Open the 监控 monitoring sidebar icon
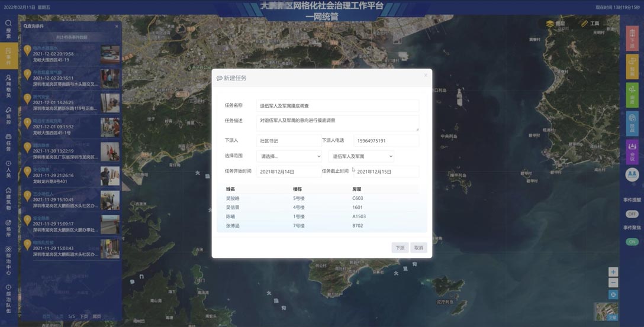 click(8, 113)
